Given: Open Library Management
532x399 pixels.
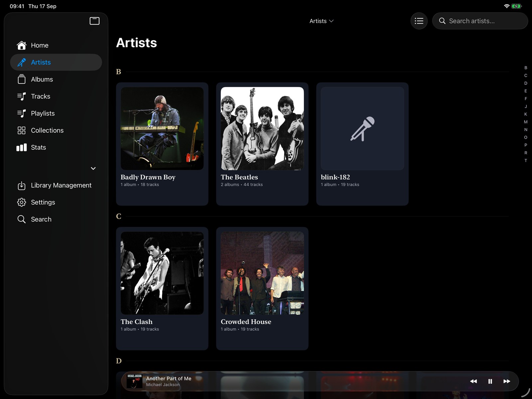Looking at the screenshot, I should click(56, 185).
